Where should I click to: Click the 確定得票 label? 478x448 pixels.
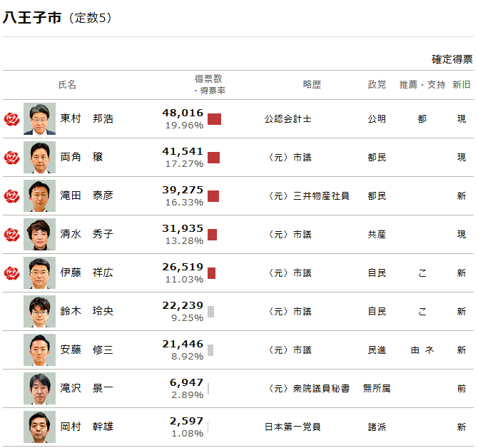(452, 59)
